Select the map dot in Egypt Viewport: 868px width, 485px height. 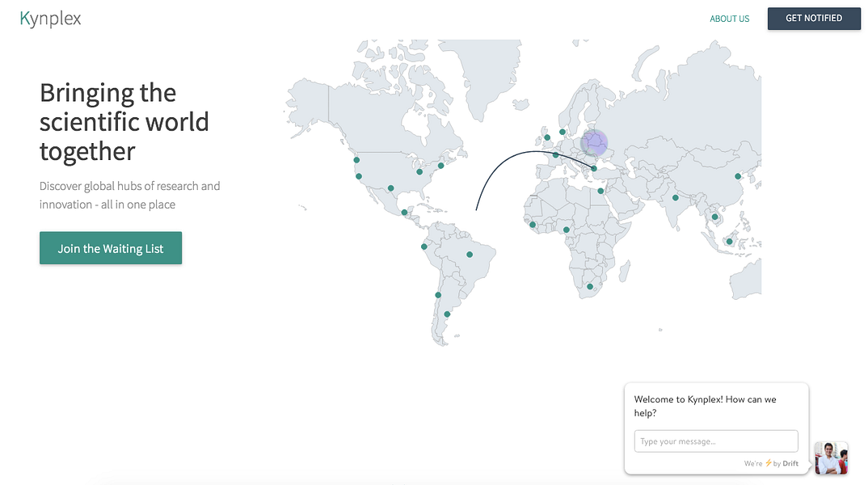[600, 191]
